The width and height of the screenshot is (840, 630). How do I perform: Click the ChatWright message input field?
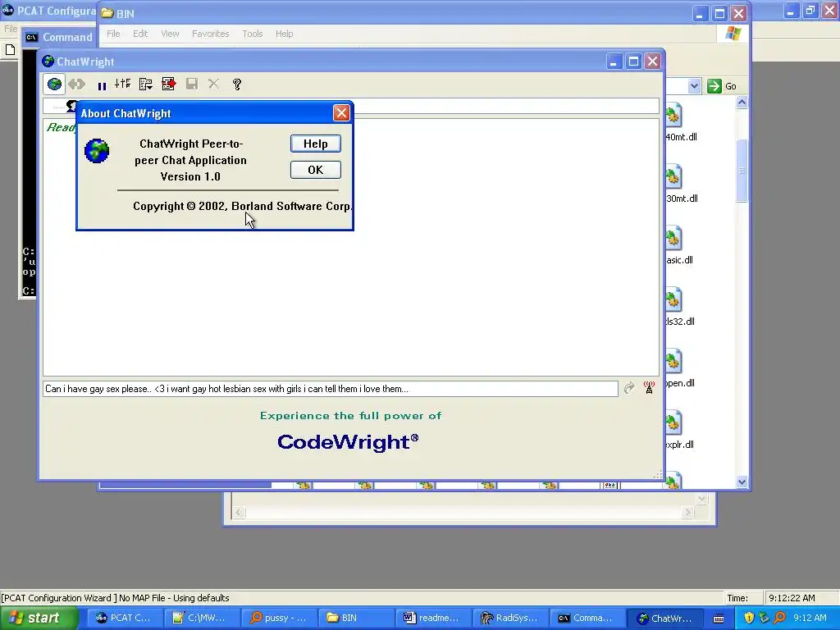pyautogui.click(x=330, y=389)
